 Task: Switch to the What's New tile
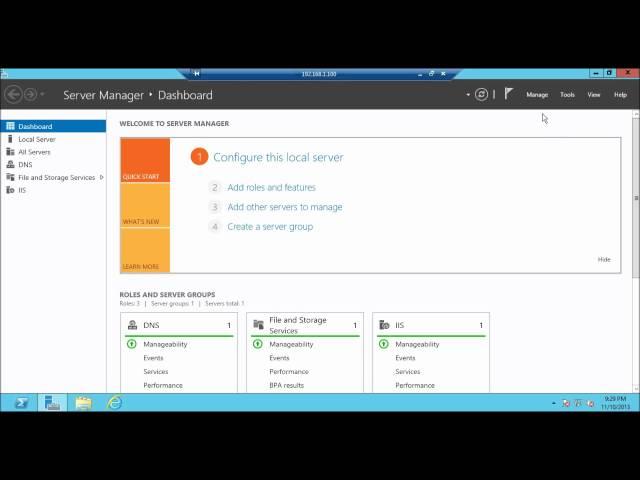coord(145,205)
